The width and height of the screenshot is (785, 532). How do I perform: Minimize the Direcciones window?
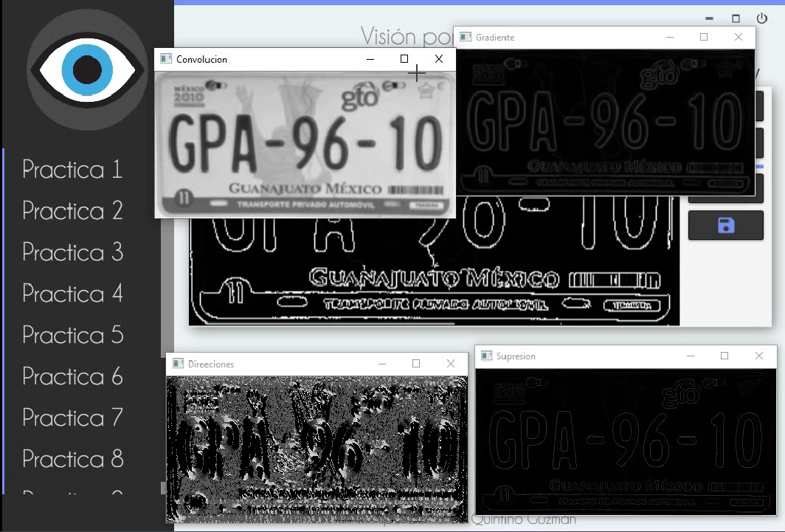pyautogui.click(x=382, y=364)
